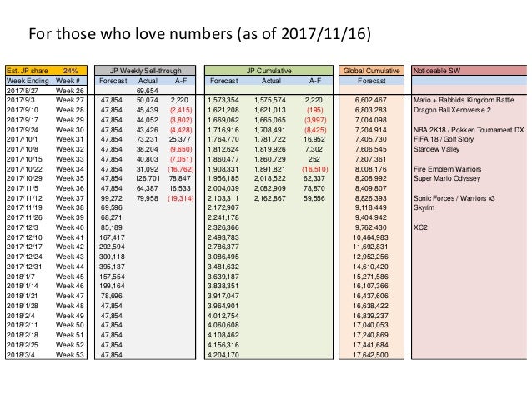
Task: Click cumulative forecast 4,204,170
Action: (223, 355)
